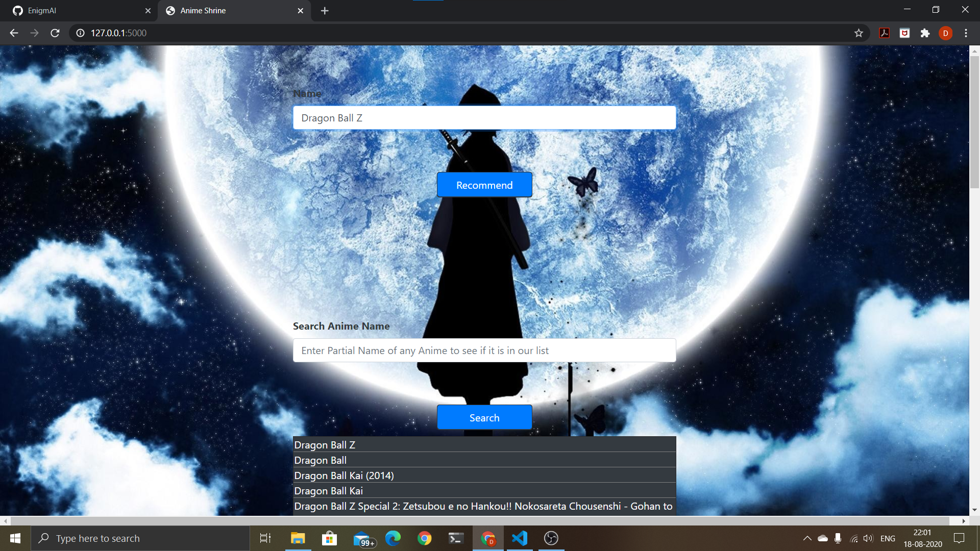980x551 pixels.
Task: Open the Adobe Acrobat extension icon
Action: 884,33
